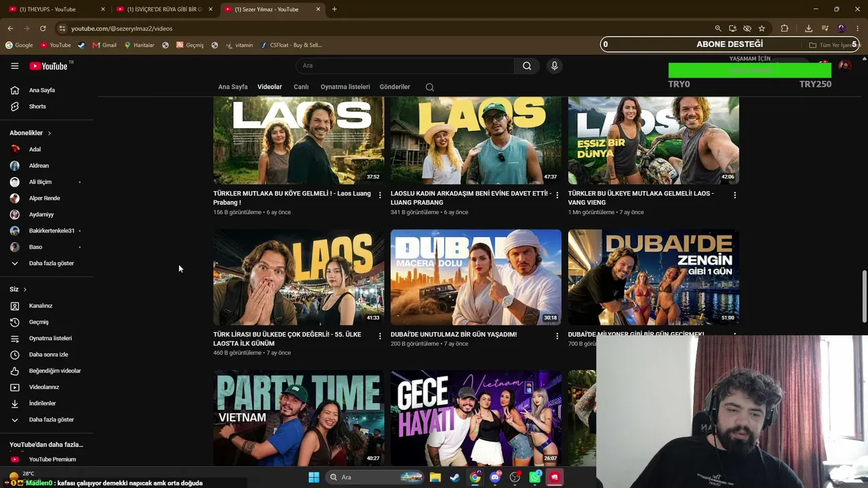
Task: Open options menu for LAOSLU KADIN ARKADAŞIM video
Action: pos(557,195)
